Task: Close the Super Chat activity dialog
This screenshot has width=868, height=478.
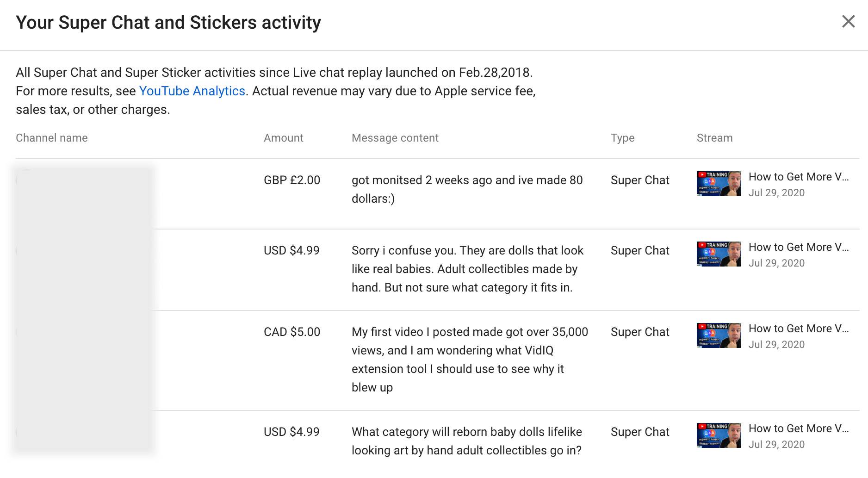Action: coord(848,21)
